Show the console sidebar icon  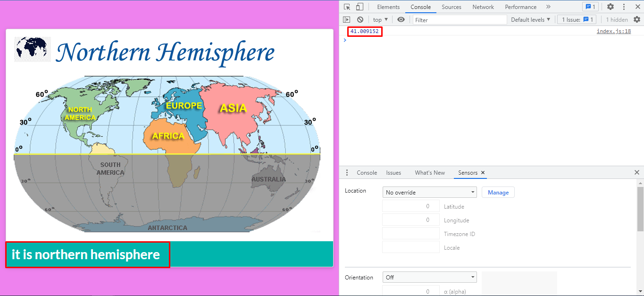347,19
